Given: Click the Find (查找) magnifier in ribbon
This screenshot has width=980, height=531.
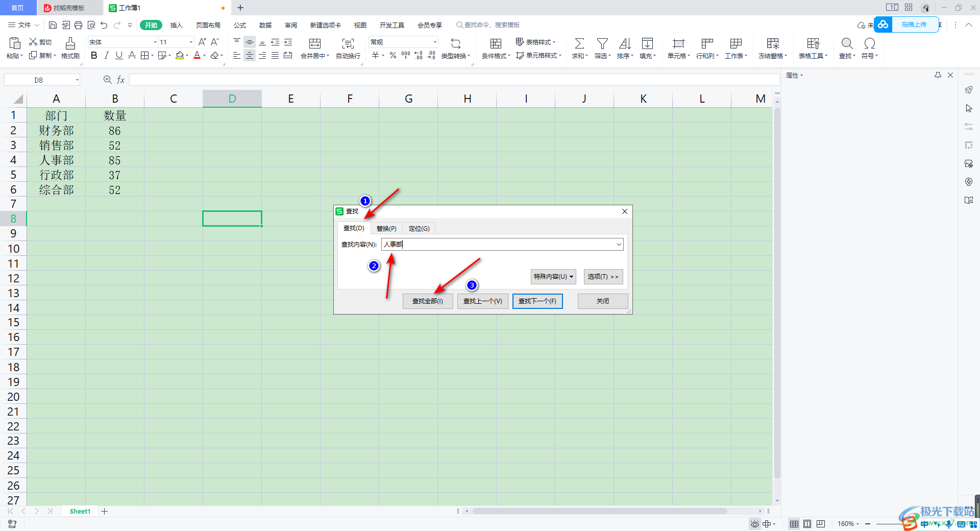Looking at the screenshot, I should point(847,43).
